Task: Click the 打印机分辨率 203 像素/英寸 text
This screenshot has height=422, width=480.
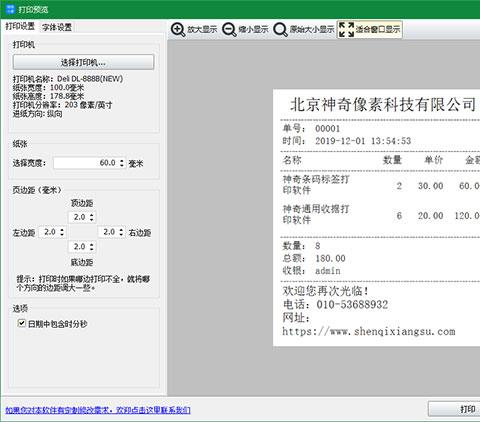Action: click(x=62, y=105)
